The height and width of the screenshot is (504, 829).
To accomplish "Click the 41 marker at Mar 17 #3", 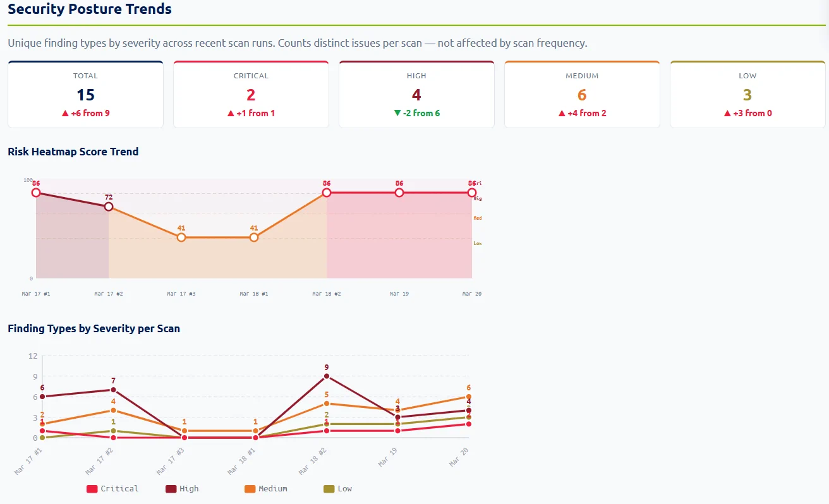I will (x=181, y=237).
